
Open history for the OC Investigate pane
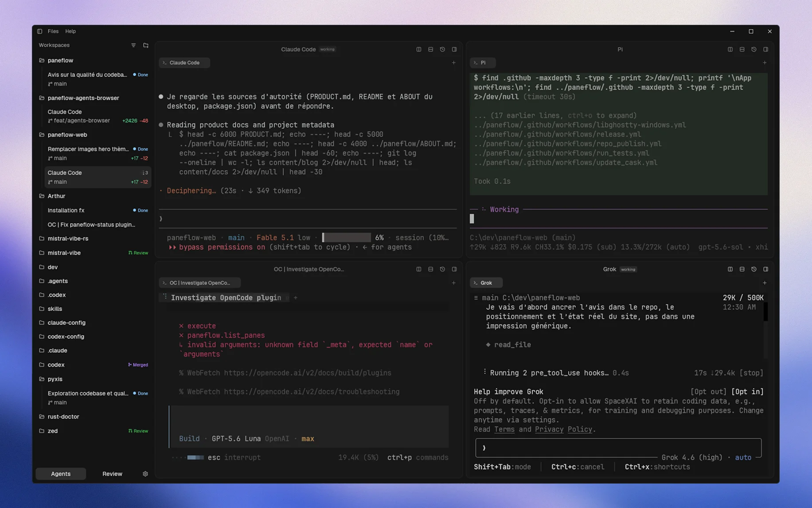pyautogui.click(x=442, y=269)
